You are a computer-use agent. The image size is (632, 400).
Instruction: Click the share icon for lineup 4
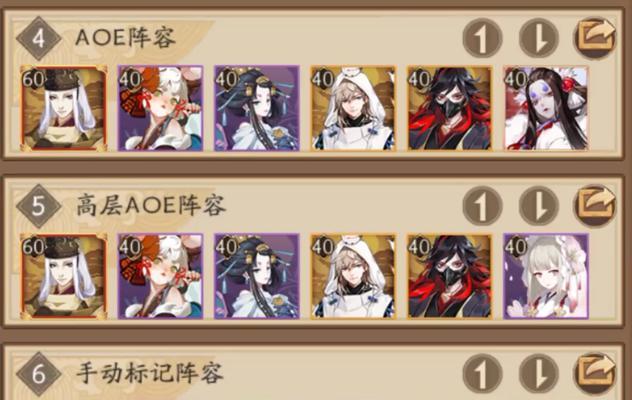(x=595, y=37)
